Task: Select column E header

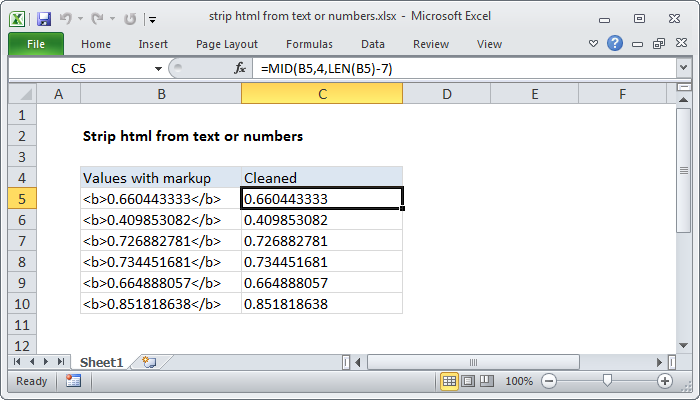Action: [x=534, y=94]
